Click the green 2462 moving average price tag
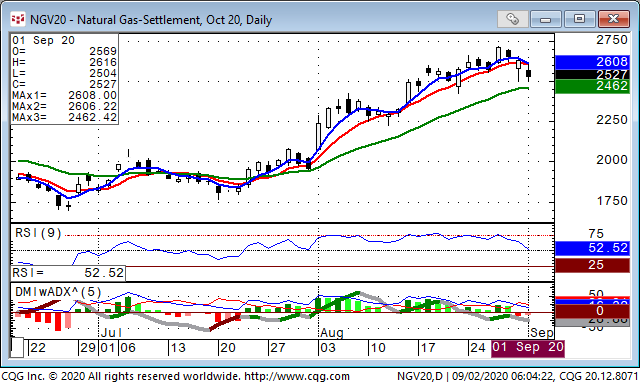Screen dimensions: 640x384 (592, 86)
